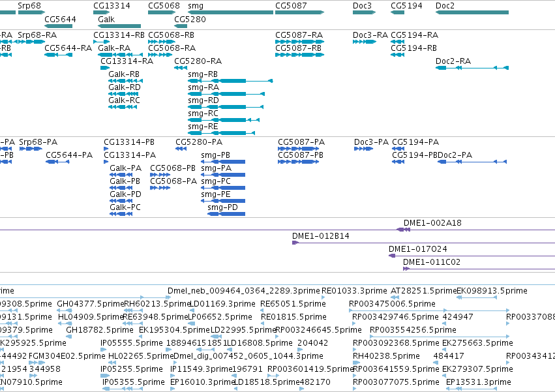Click the DME1-012B14 BAC label
Screen dimensions: 555x392
point(321,236)
